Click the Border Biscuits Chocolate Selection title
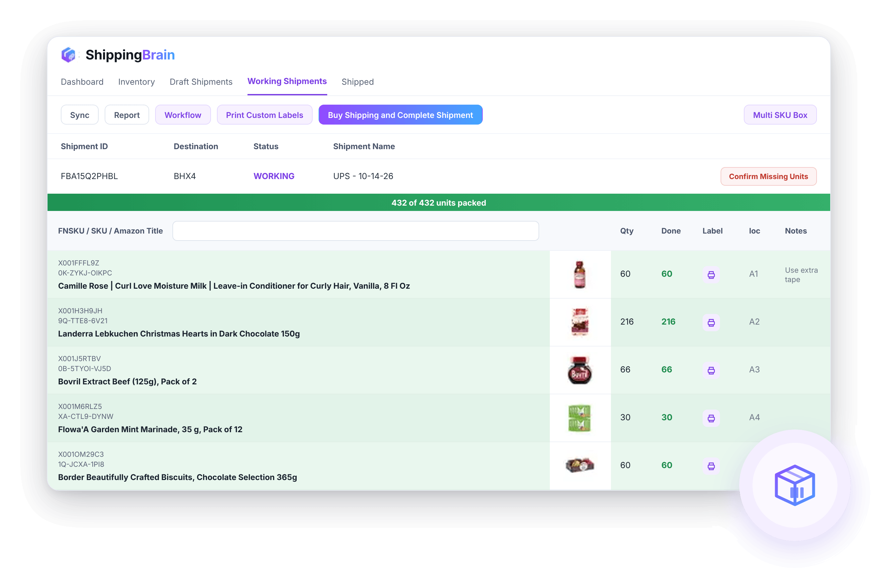Image resolution: width=890 pixels, height=588 pixels. (x=177, y=477)
